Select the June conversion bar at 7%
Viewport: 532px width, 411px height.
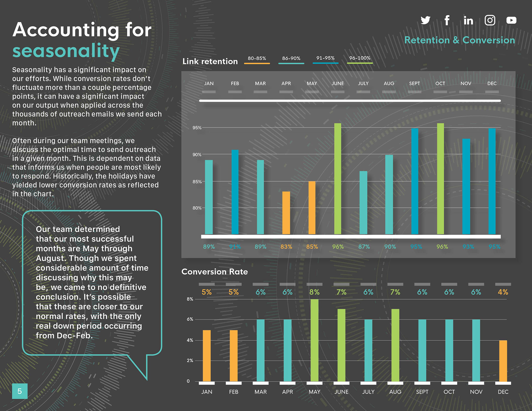point(341,345)
